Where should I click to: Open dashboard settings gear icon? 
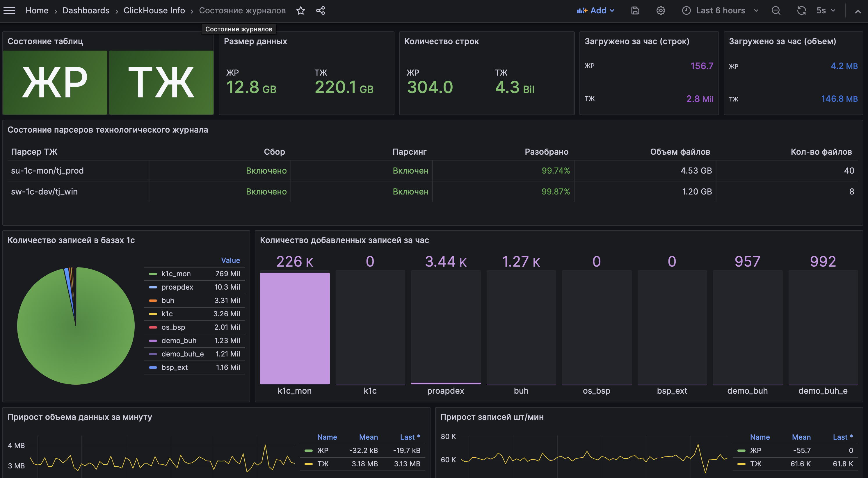point(660,10)
